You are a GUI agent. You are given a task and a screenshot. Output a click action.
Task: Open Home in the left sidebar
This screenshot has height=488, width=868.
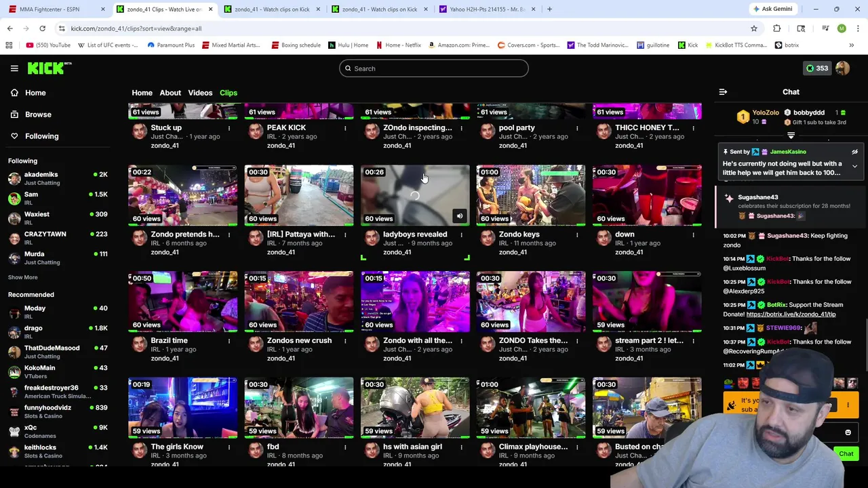[x=35, y=93]
